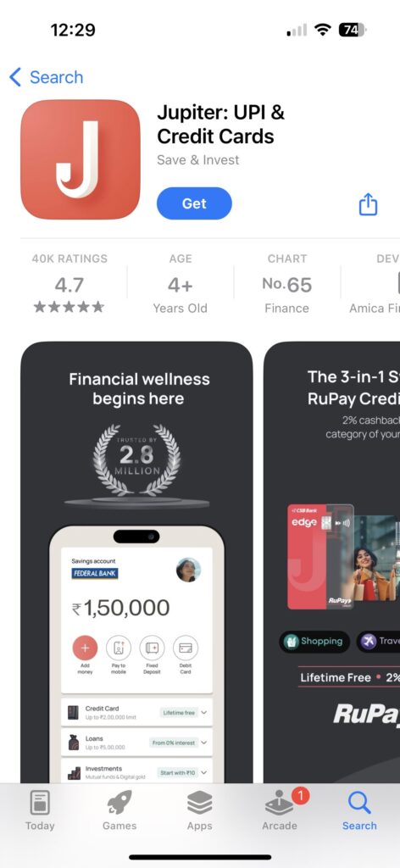Expand the Credit Card chevron

(204, 712)
